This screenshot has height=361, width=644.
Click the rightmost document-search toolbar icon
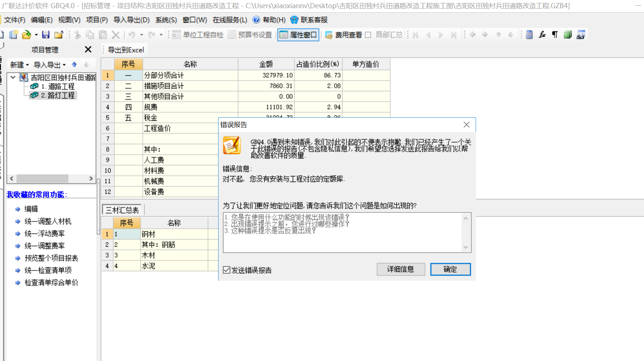(581, 35)
